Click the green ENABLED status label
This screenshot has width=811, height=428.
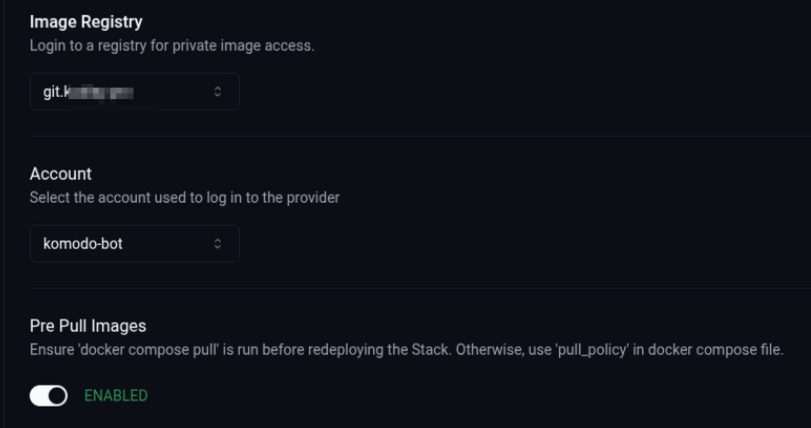coord(116,396)
